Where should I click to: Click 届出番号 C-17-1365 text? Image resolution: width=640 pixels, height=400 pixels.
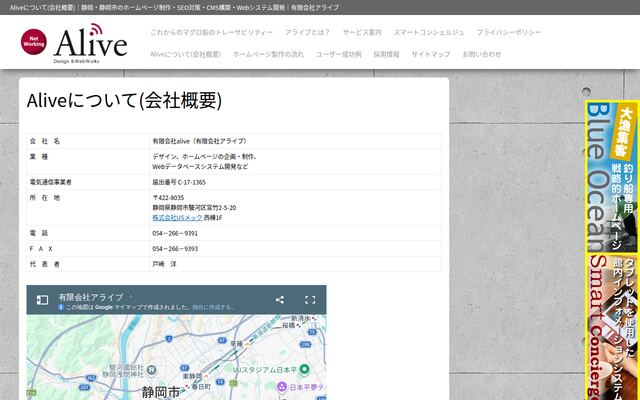tap(179, 182)
